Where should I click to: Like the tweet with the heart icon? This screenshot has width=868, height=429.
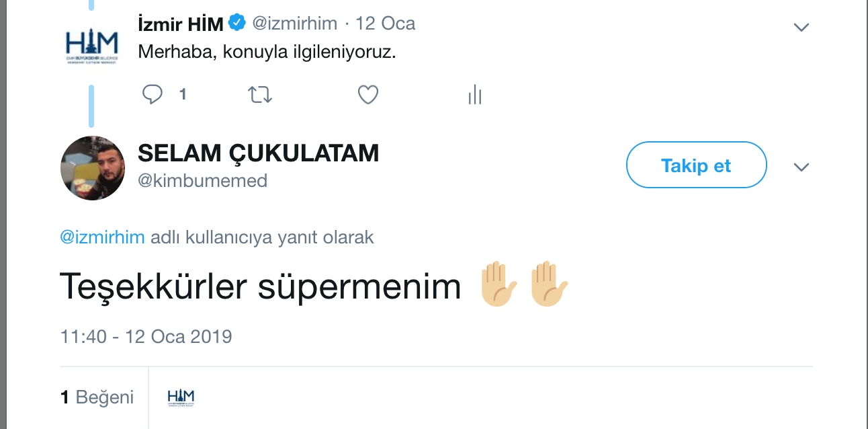pos(367,95)
